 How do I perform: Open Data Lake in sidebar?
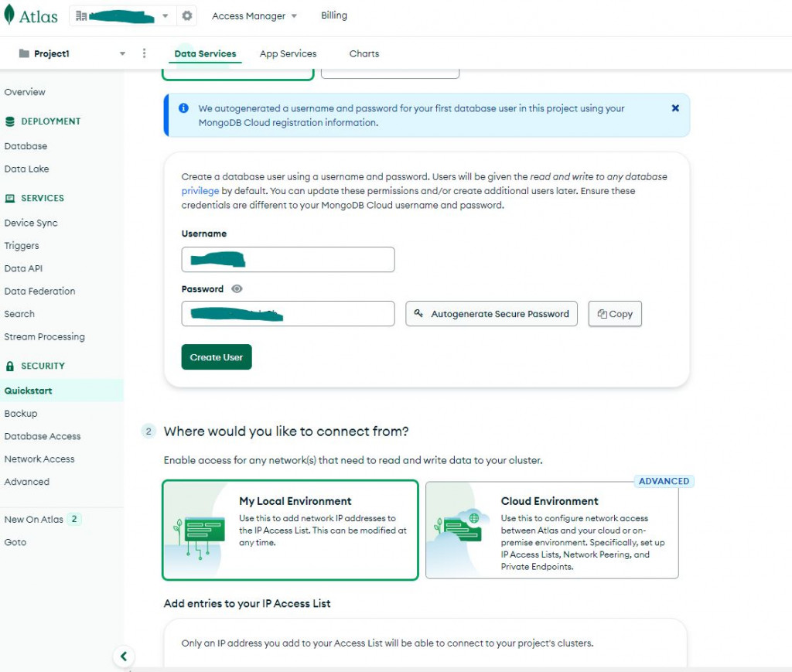click(x=27, y=169)
